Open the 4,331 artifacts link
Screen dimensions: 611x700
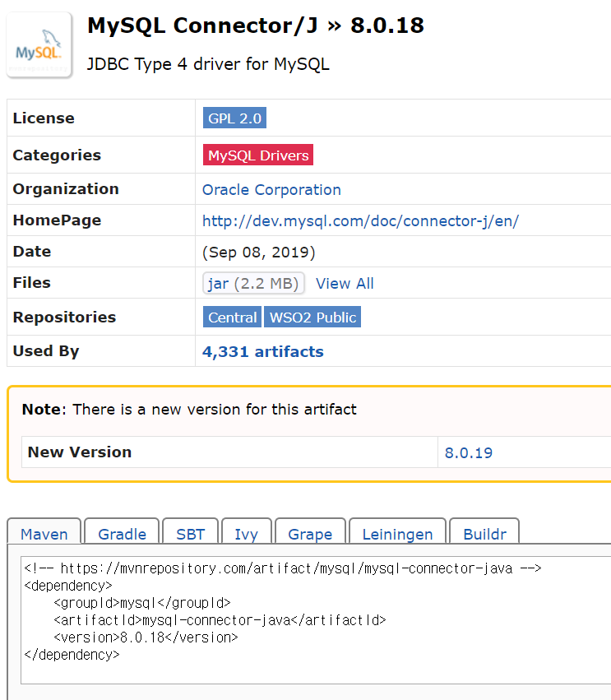point(263,352)
